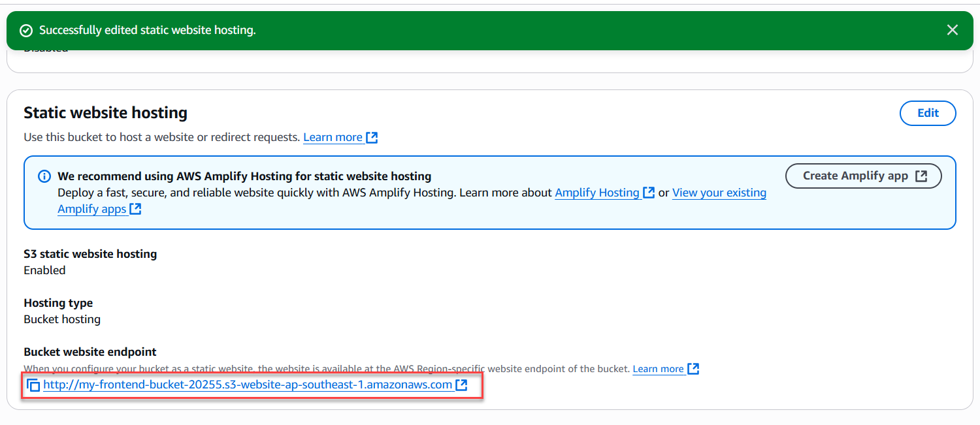Dismiss the success notification banner
The width and height of the screenshot is (980, 425).
pyautogui.click(x=953, y=30)
